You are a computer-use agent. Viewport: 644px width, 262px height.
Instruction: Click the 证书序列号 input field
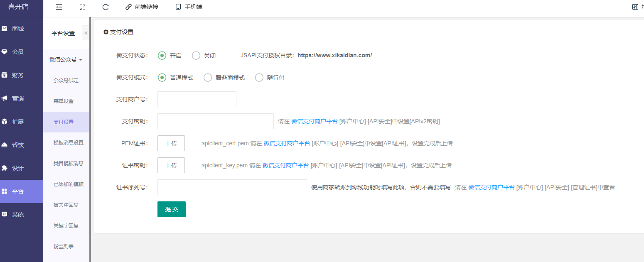pos(232,187)
